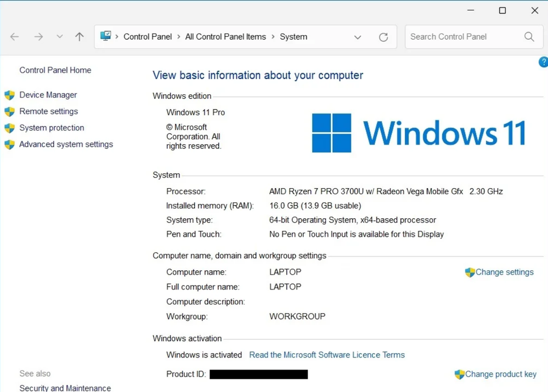
Task: Open the blue Help question-mark icon
Action: click(x=544, y=62)
